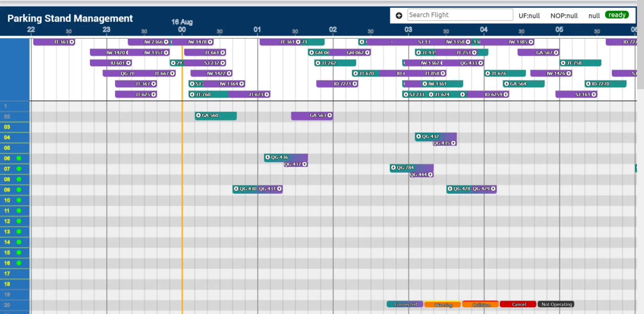Toggle the green status dot for stand 10
644x314 pixels.
coord(19,200)
